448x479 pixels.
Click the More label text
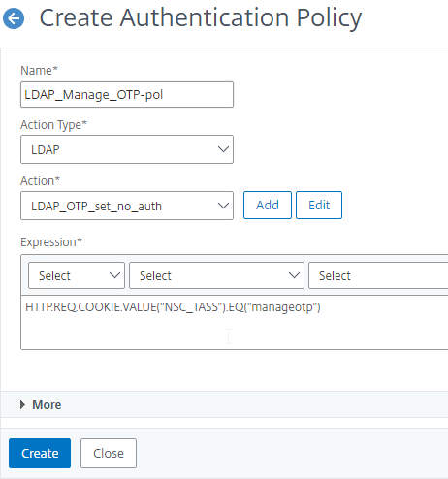point(47,404)
